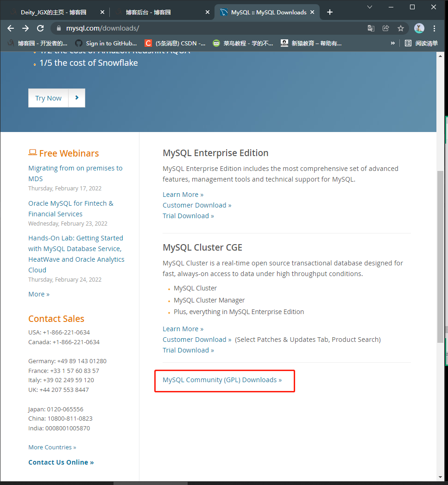The width and height of the screenshot is (448, 485).
Task: Open the 博客园 bookmark
Action: click(x=38, y=43)
